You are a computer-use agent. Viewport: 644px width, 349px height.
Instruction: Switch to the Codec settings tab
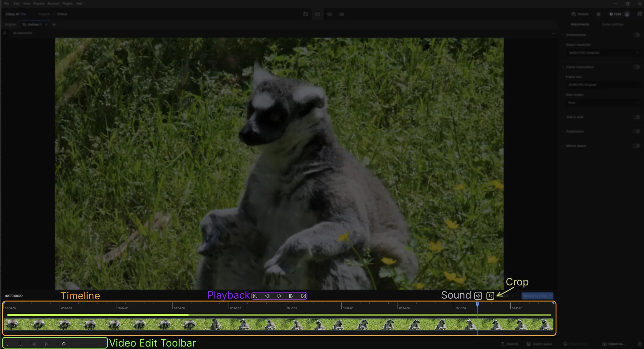(612, 25)
